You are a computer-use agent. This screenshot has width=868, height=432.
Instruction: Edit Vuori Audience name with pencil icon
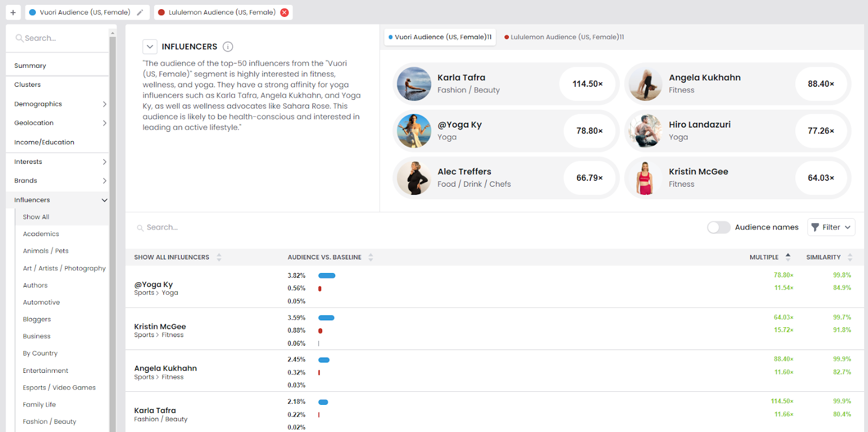coord(140,12)
